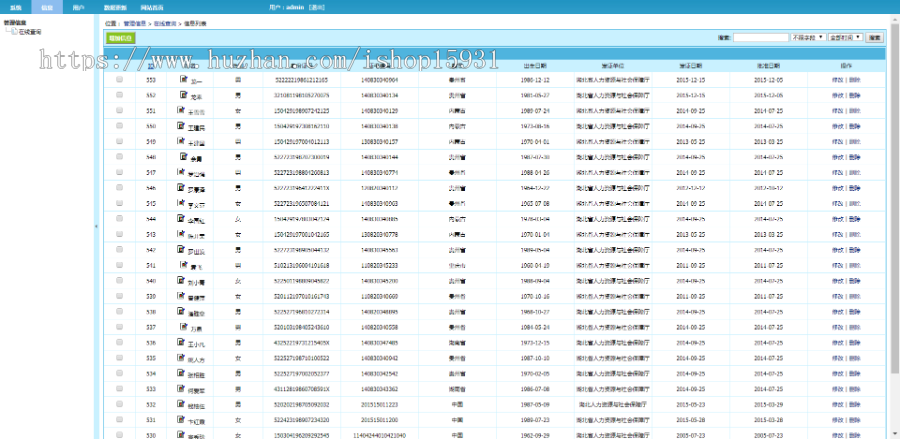Switch to the 数据更新 top menu
The height and width of the screenshot is (439, 900).
[115, 6]
